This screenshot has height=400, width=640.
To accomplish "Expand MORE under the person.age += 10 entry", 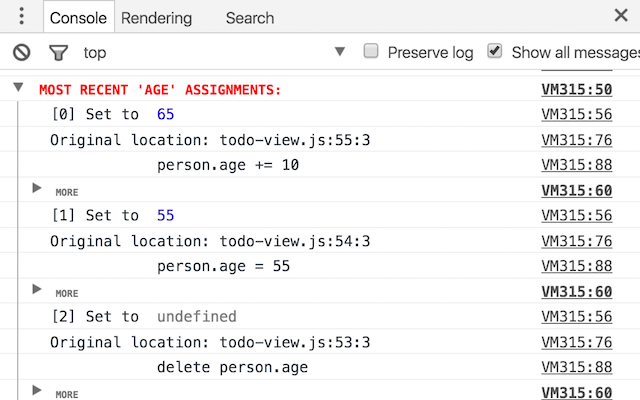I will coord(37,188).
